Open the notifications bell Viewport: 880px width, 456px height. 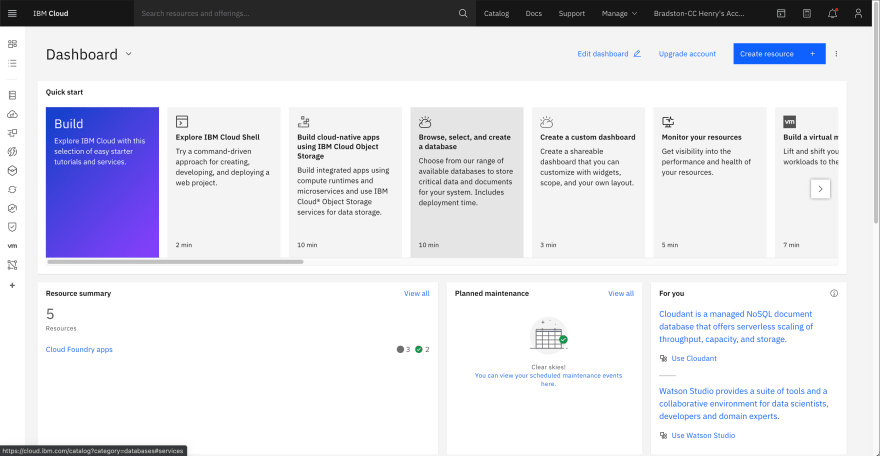833,13
